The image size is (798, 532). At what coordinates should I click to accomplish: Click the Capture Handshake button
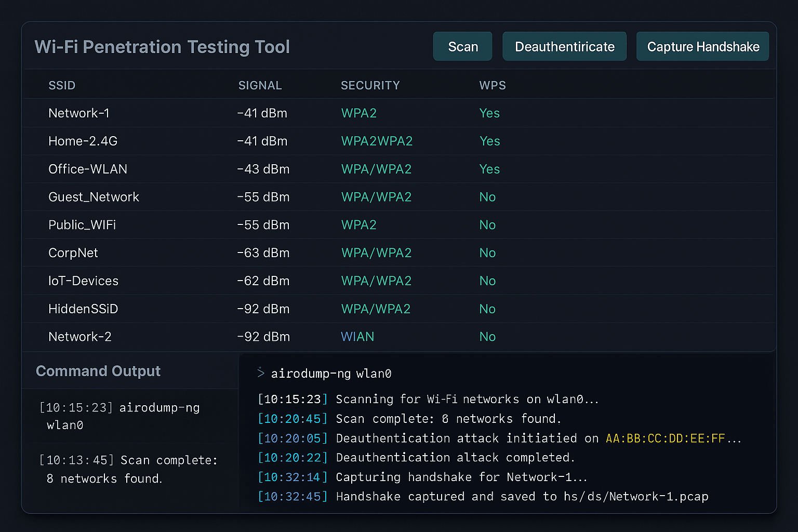703,47
